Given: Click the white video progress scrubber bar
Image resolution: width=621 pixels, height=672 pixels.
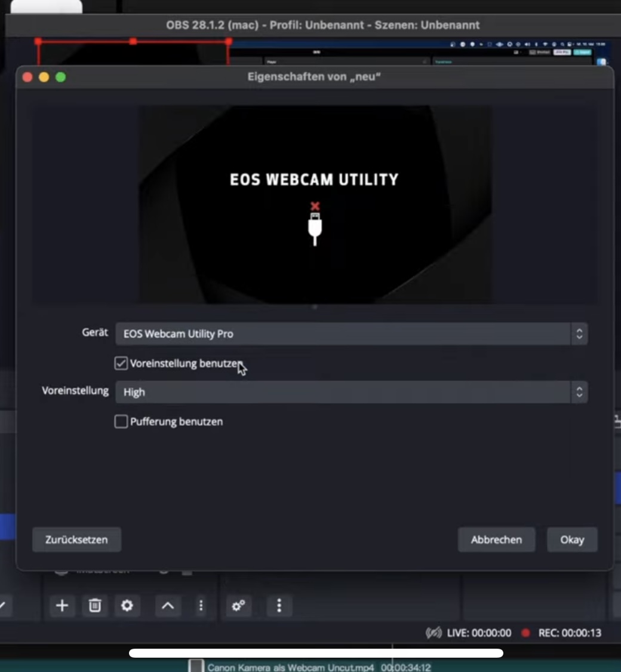Looking at the screenshot, I should [x=316, y=653].
